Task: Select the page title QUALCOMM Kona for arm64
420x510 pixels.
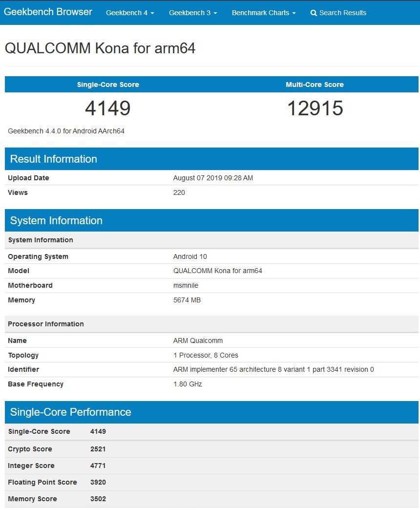Action: pos(100,48)
